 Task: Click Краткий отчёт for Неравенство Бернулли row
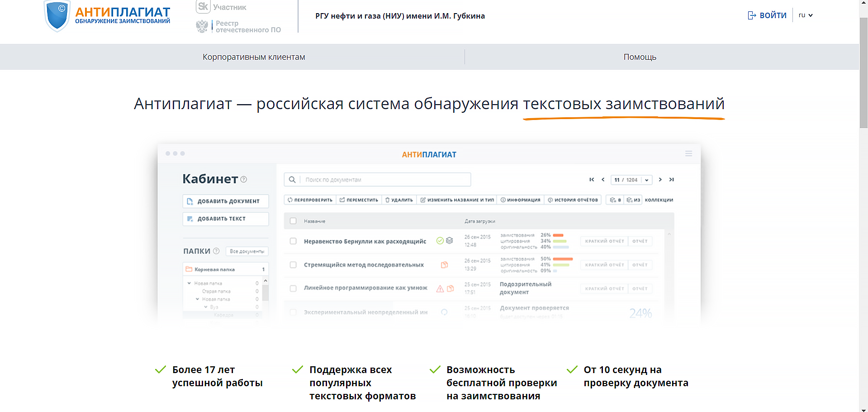pyautogui.click(x=604, y=241)
